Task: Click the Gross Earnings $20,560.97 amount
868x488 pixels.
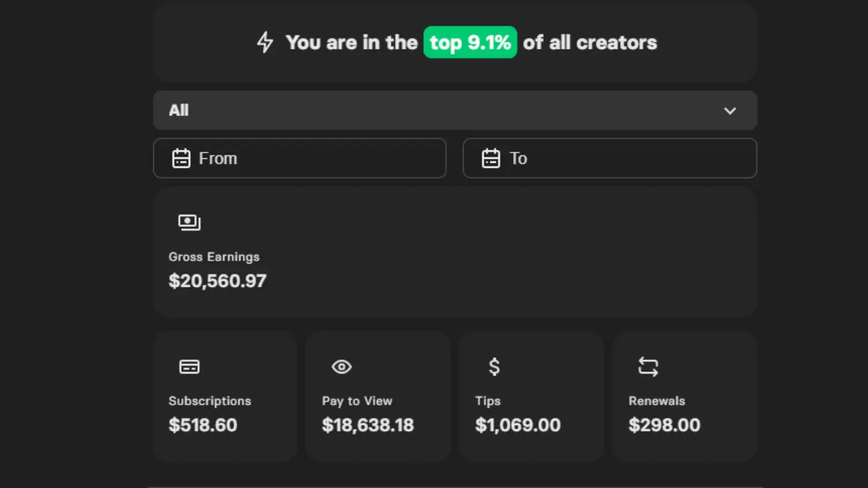Action: click(x=218, y=281)
